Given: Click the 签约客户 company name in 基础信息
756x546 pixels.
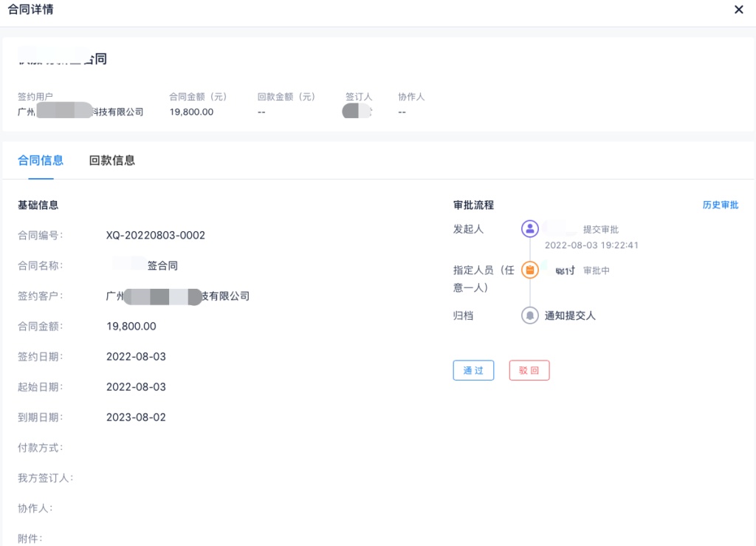Looking at the screenshot, I should [178, 296].
